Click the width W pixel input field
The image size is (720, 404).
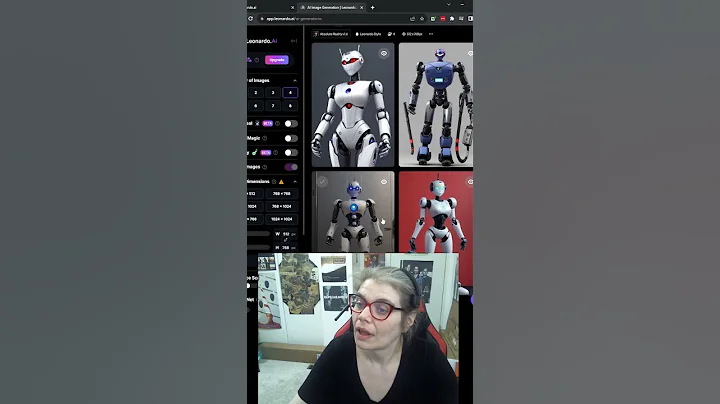pyautogui.click(x=285, y=234)
